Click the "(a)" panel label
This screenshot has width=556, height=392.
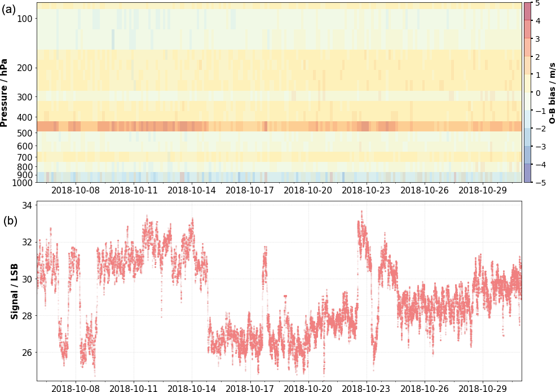tap(11, 10)
